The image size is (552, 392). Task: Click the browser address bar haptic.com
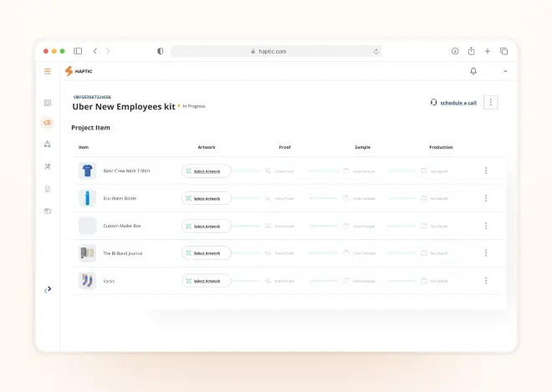click(276, 51)
